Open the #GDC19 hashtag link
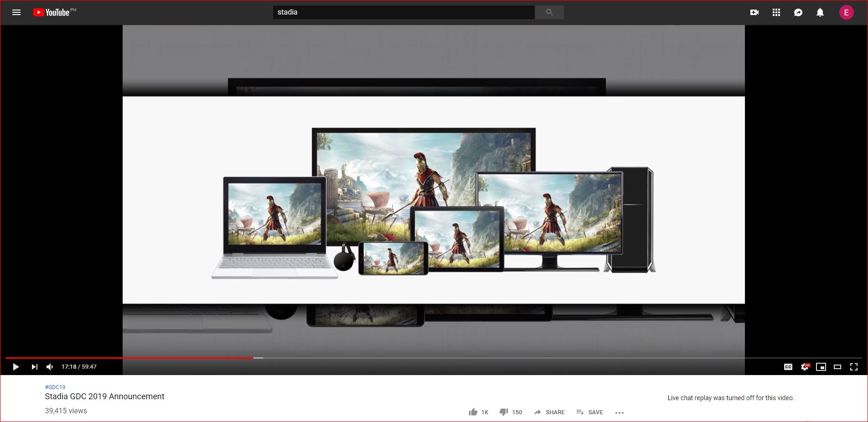868x422 pixels. tap(55, 387)
